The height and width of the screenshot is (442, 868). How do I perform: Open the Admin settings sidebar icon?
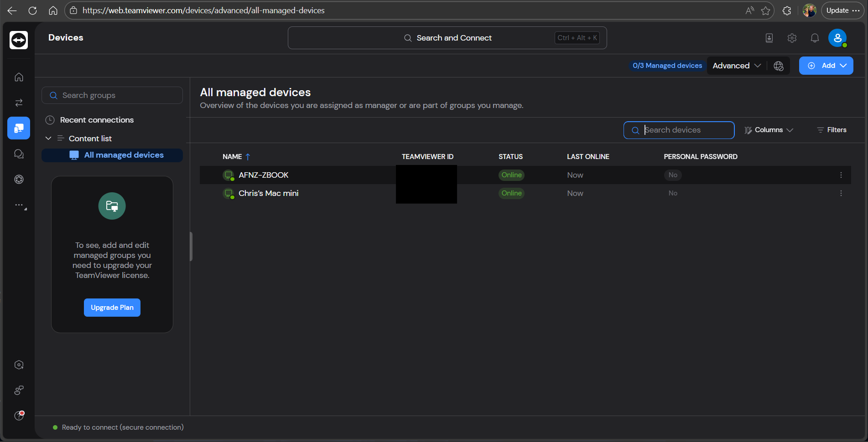point(19,180)
